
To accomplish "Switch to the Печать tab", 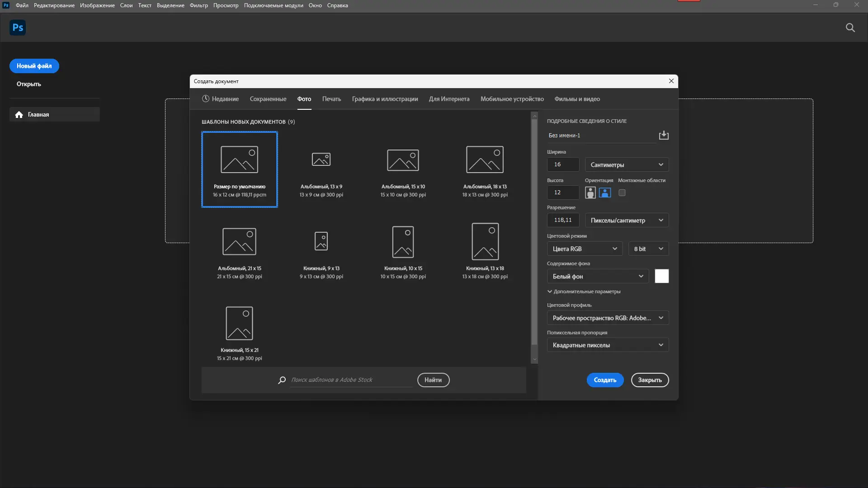I will (x=331, y=99).
